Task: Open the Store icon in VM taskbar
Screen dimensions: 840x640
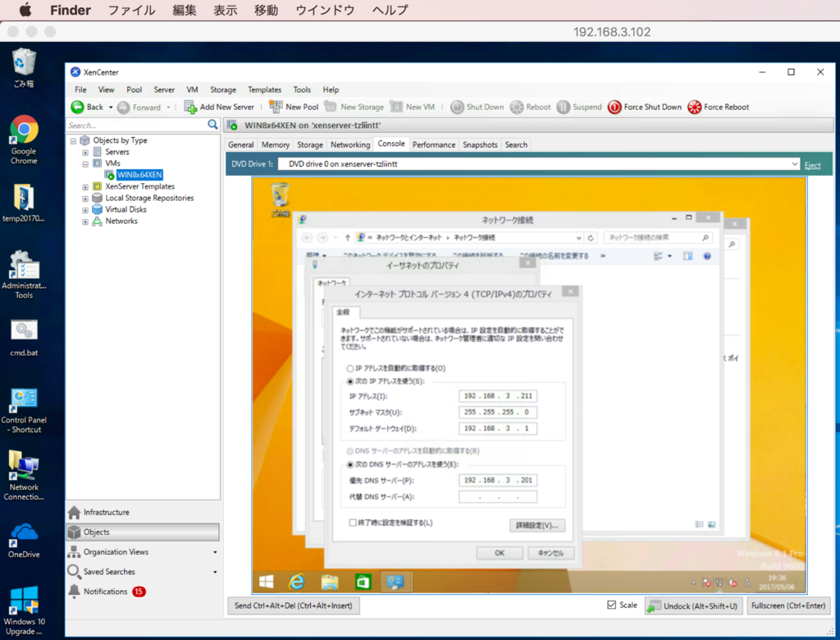Action: 363,582
